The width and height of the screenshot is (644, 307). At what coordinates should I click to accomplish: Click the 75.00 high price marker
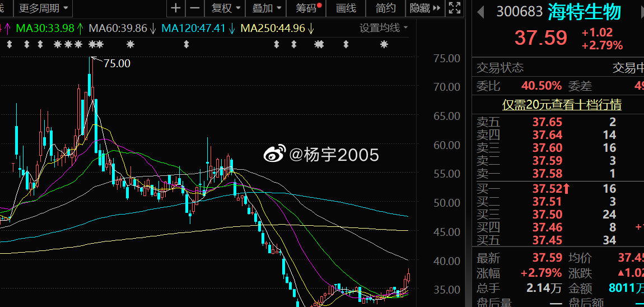tap(116, 63)
